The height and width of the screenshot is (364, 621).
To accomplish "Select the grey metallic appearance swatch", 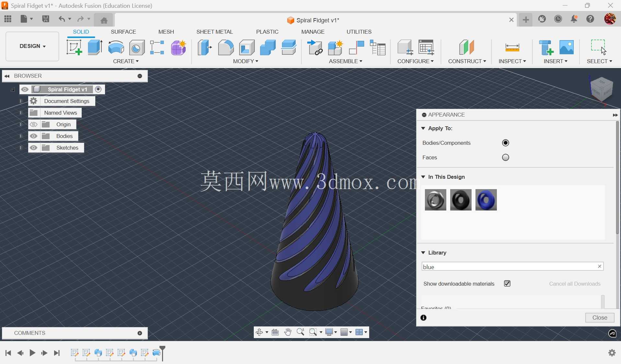I will point(436,200).
